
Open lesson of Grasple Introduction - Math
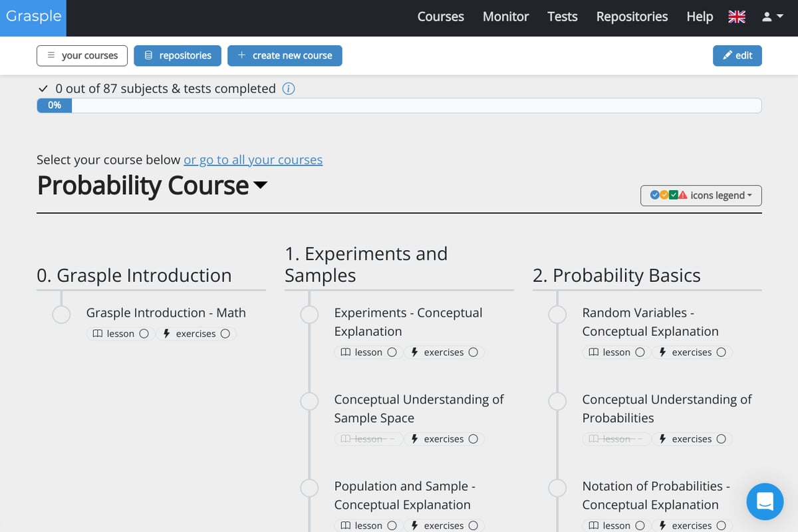[120, 334]
